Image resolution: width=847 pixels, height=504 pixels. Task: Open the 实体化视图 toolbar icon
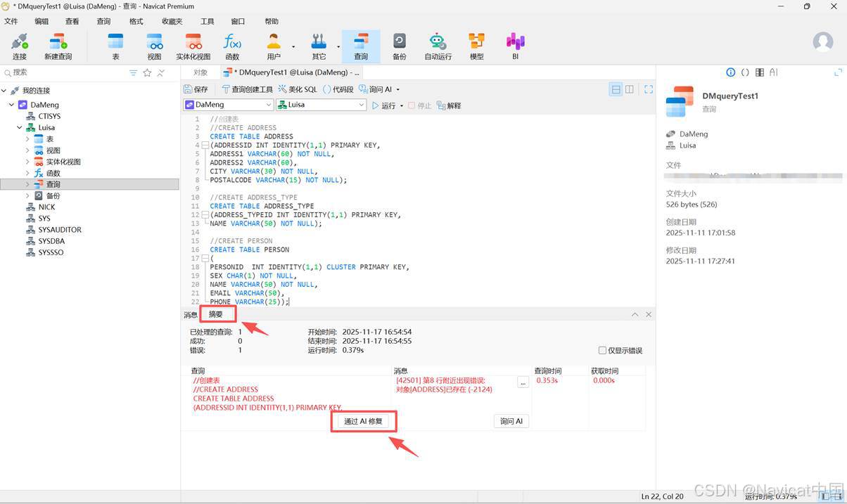click(x=193, y=46)
